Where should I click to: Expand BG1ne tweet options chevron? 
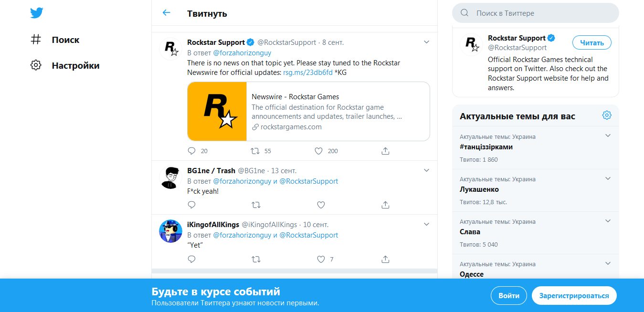pyautogui.click(x=427, y=170)
